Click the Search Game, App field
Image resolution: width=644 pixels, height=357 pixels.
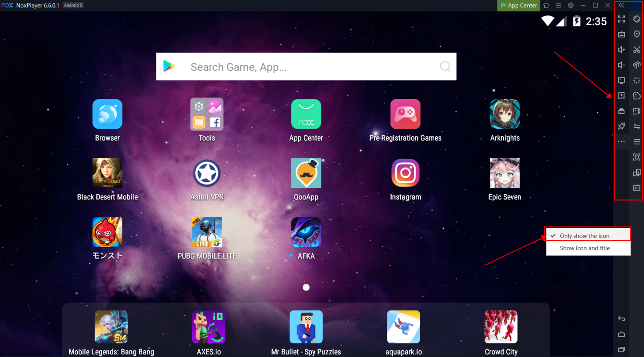(306, 67)
